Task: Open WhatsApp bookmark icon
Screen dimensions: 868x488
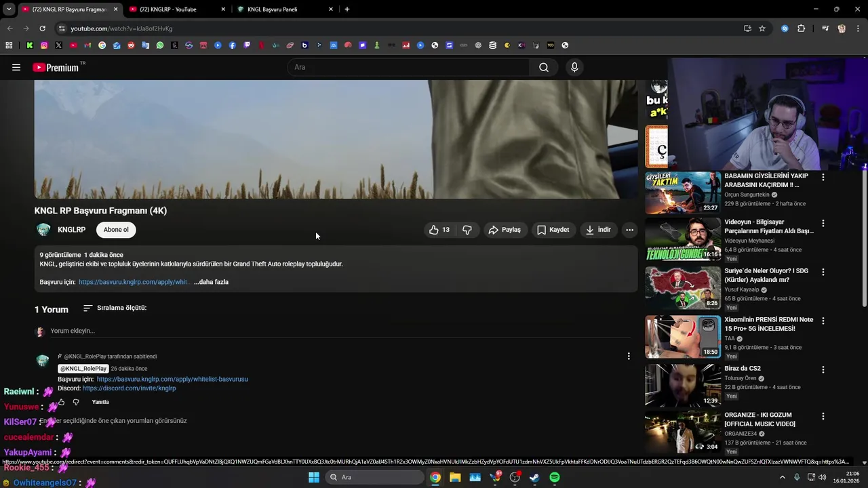Action: tap(160, 45)
